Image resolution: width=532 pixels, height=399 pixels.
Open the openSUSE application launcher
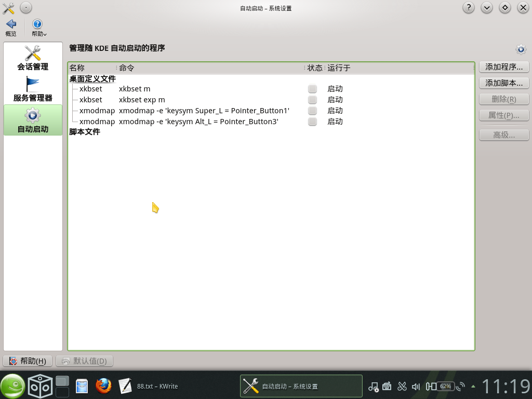[12, 386]
